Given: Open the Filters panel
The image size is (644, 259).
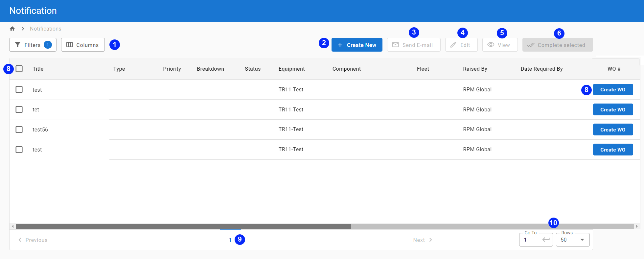Looking at the screenshot, I should 33,45.
